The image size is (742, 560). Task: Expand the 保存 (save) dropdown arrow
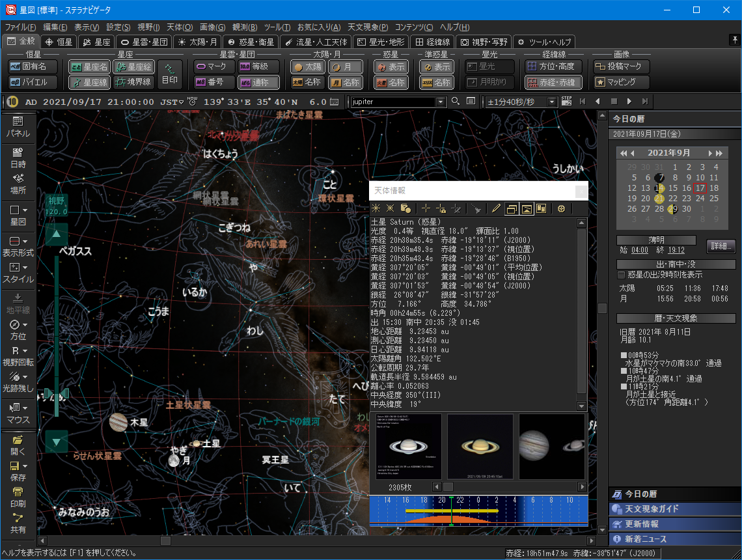[25, 466]
